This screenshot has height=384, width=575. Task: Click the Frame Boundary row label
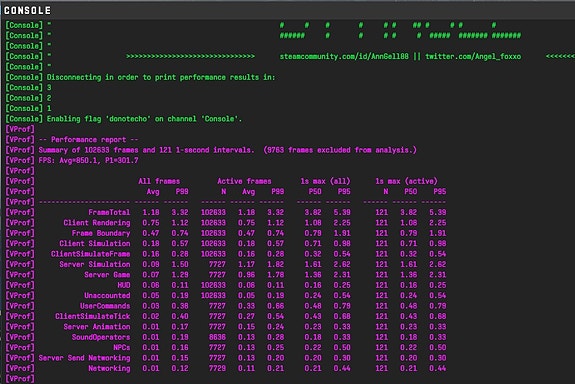click(101, 233)
